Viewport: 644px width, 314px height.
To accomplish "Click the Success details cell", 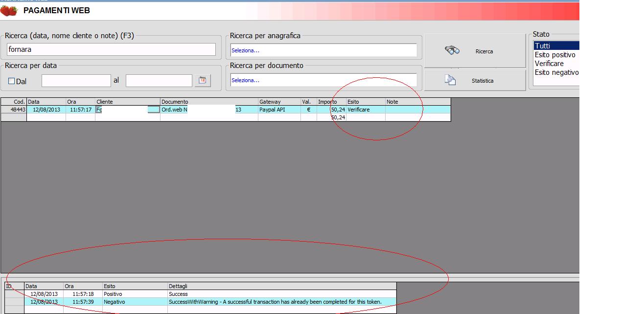I will click(x=281, y=294).
